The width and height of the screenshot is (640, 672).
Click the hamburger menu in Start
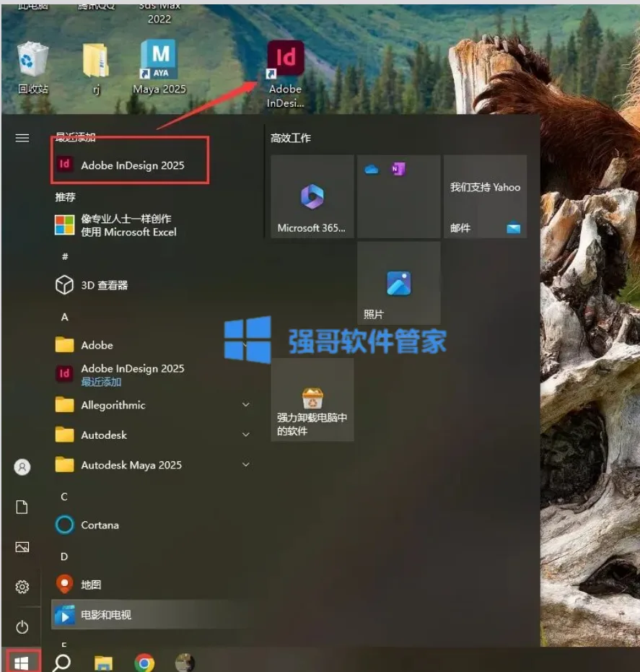[22, 138]
